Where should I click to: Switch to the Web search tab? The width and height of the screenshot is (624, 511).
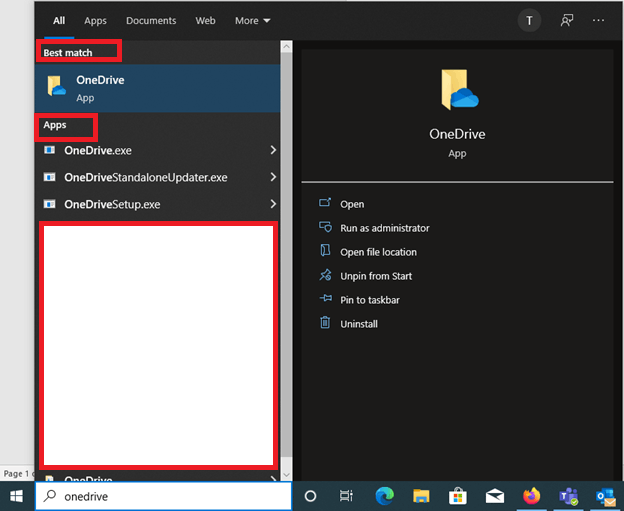(x=205, y=21)
